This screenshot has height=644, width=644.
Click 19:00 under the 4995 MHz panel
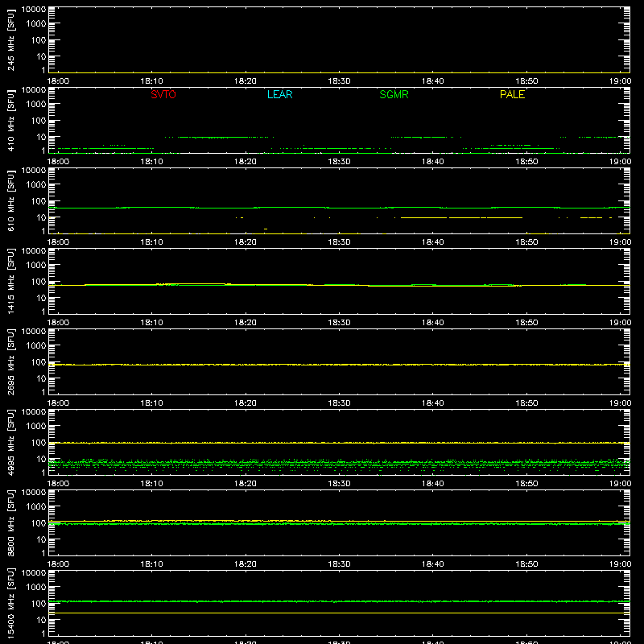click(620, 484)
